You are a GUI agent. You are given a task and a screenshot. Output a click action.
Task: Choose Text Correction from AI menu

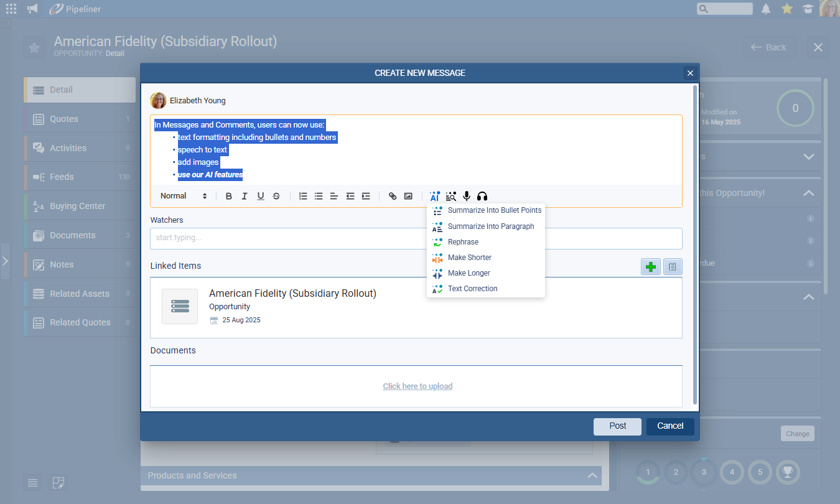coord(486,289)
